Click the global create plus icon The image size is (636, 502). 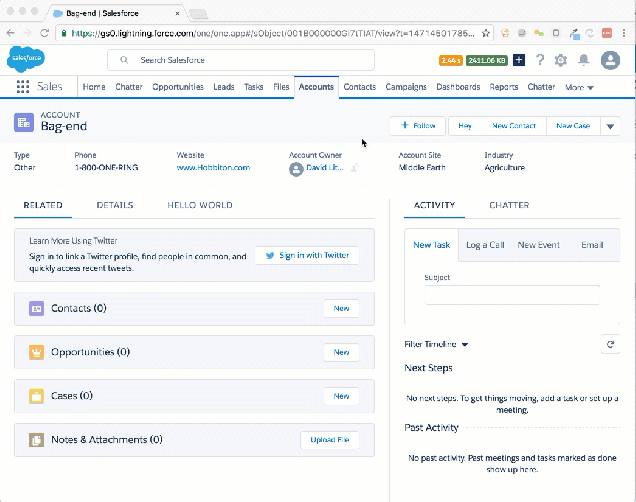pyautogui.click(x=520, y=60)
